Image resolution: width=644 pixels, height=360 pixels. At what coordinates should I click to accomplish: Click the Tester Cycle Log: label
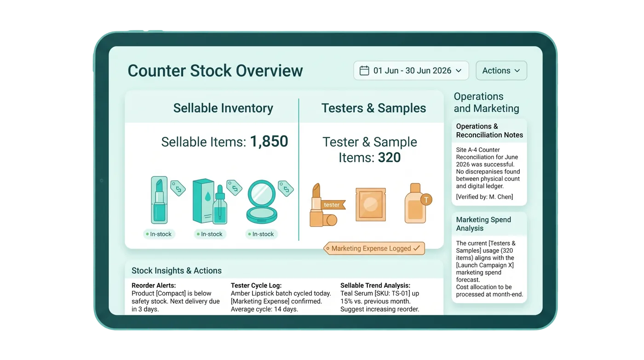pyautogui.click(x=256, y=285)
